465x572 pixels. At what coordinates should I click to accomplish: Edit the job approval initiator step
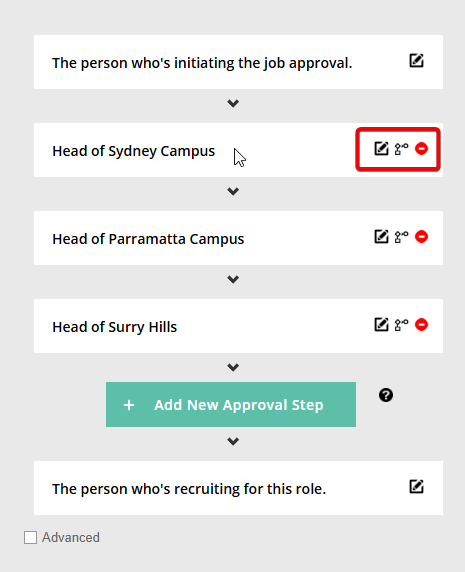[x=416, y=61]
